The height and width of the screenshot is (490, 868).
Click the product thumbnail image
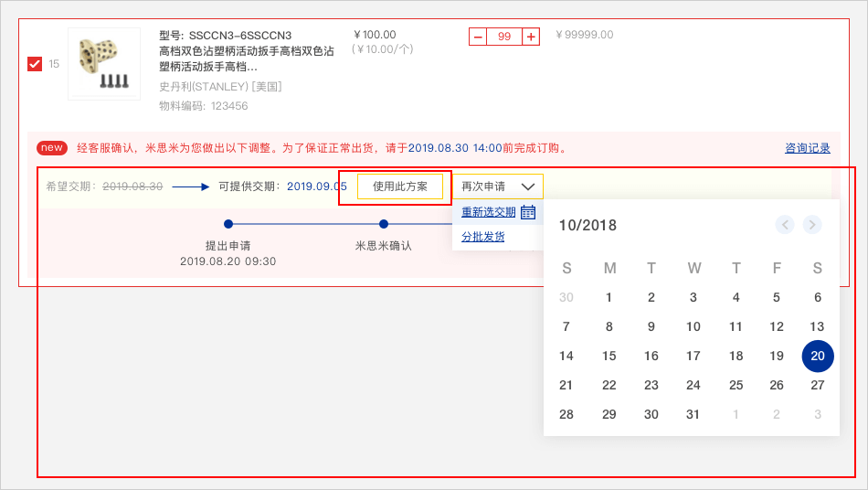[104, 64]
